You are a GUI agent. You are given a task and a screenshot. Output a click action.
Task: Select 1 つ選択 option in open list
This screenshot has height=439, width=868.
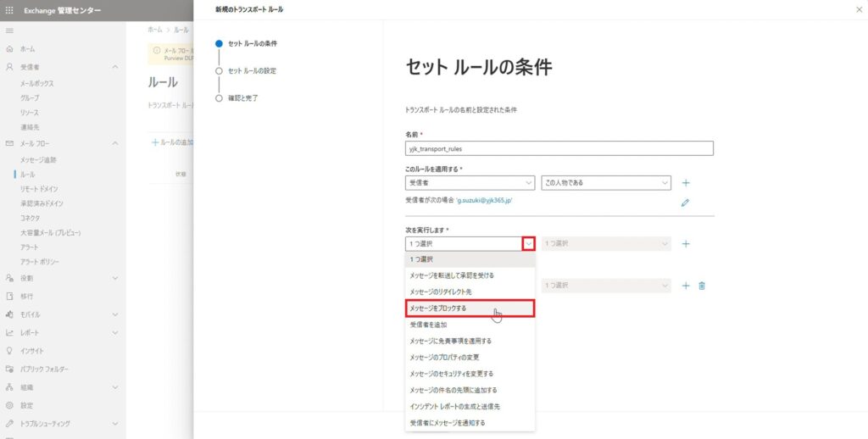470,259
